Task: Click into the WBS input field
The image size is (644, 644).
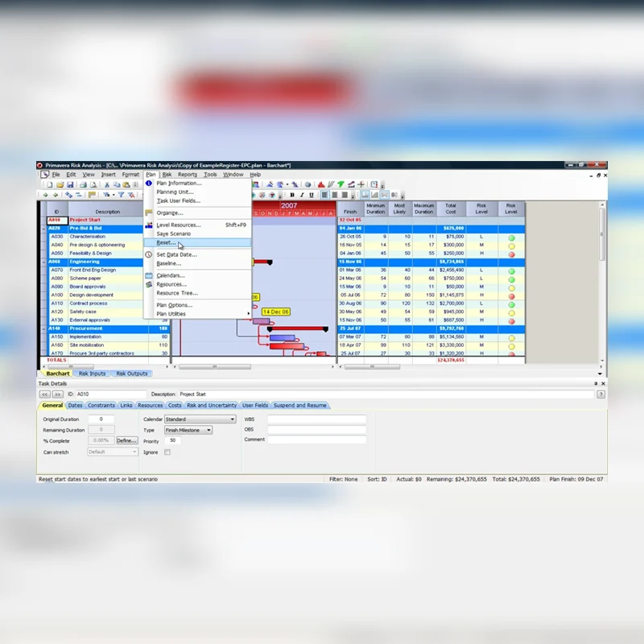Action: (316, 419)
